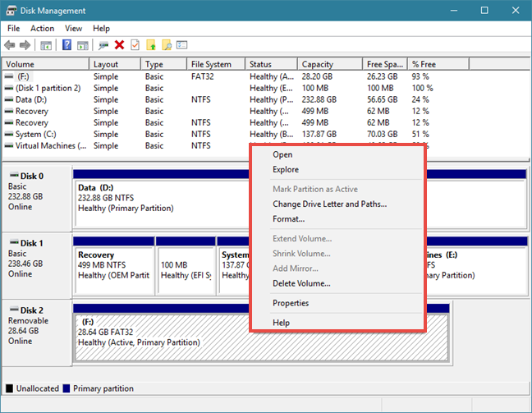Click the folder with magnifier icon
The width and height of the screenshot is (532, 413).
(167, 45)
